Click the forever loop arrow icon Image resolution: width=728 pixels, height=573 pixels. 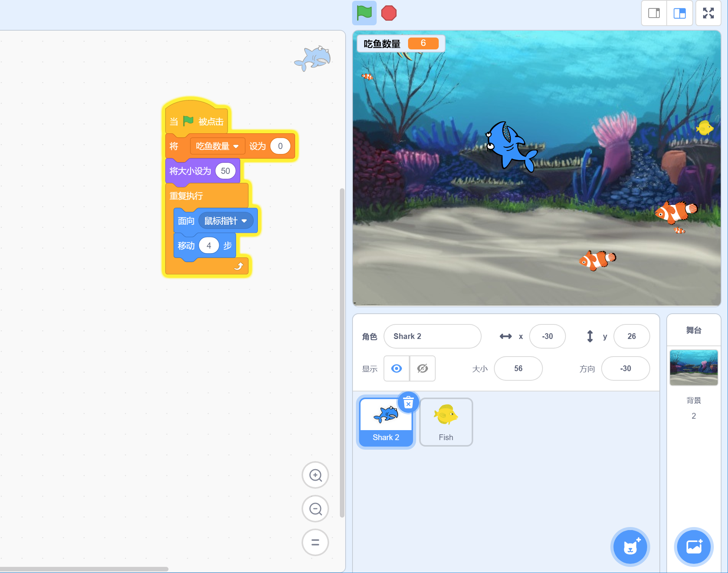[x=239, y=266]
